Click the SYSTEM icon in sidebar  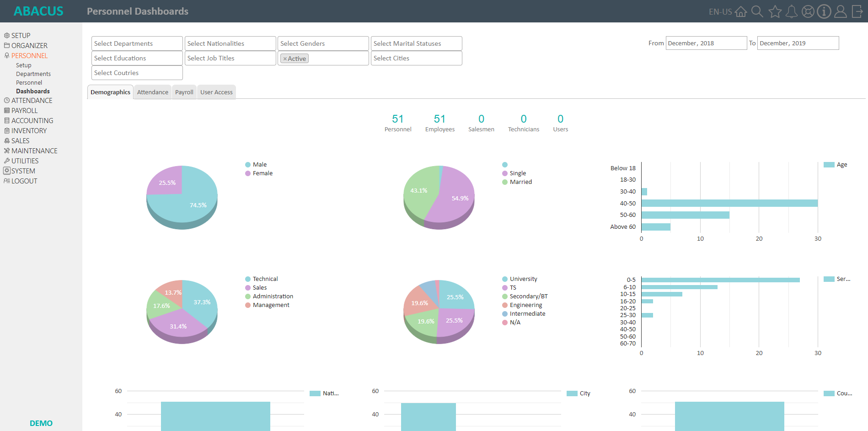[x=7, y=171]
